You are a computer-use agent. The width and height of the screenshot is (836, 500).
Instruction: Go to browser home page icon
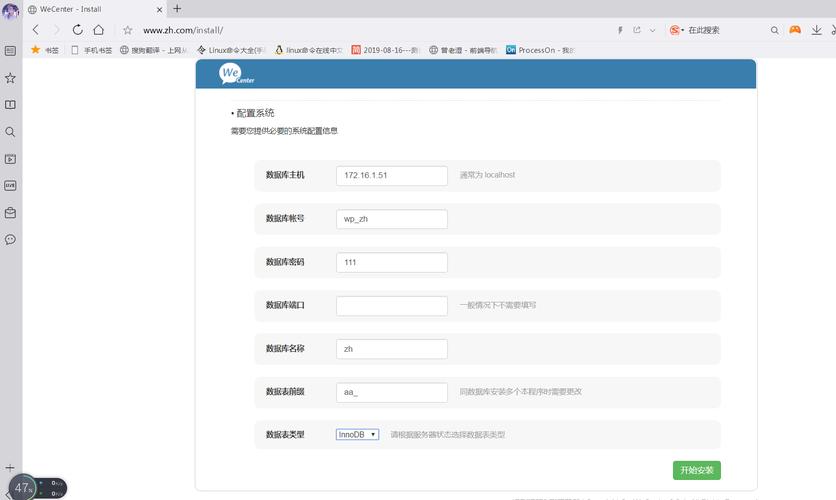(x=99, y=30)
